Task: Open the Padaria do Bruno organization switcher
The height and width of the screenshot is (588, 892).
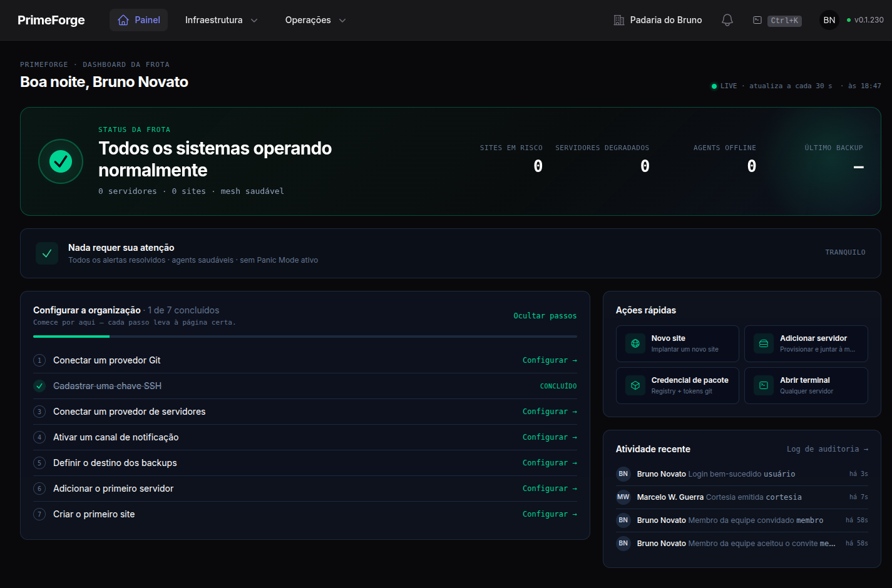Action: tap(658, 20)
